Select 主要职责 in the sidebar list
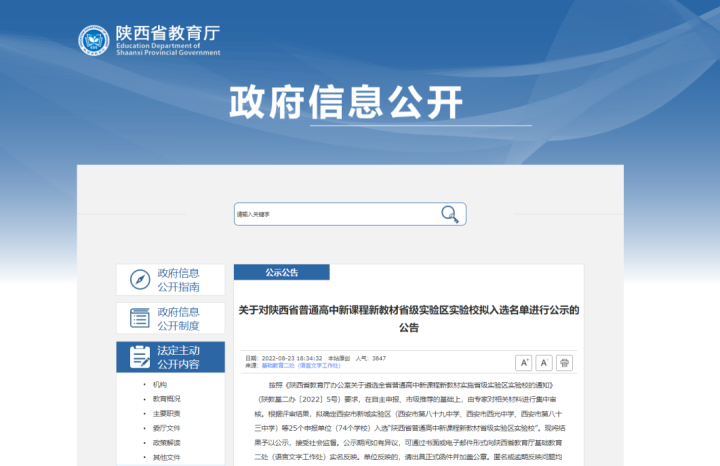This screenshot has height=466, width=720. pyautogui.click(x=166, y=413)
